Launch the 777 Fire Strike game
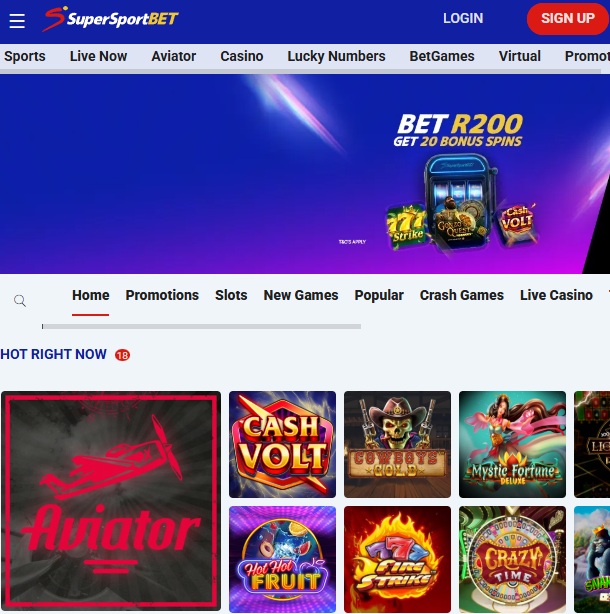 397,559
